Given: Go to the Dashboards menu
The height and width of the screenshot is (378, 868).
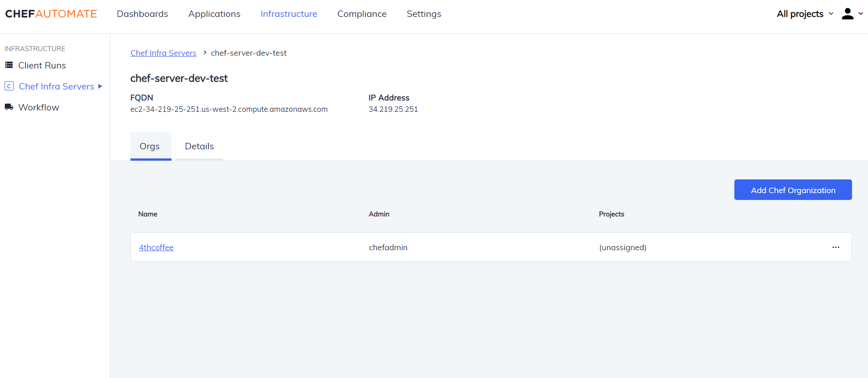Looking at the screenshot, I should 142,14.
